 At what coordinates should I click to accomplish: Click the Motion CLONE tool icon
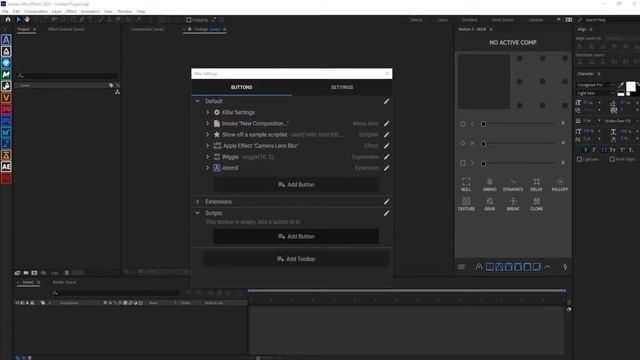click(536, 204)
